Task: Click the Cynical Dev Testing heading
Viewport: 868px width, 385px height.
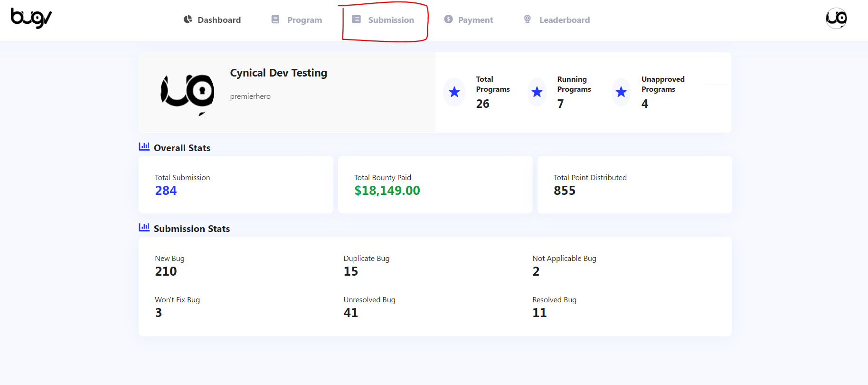Action: [x=279, y=73]
